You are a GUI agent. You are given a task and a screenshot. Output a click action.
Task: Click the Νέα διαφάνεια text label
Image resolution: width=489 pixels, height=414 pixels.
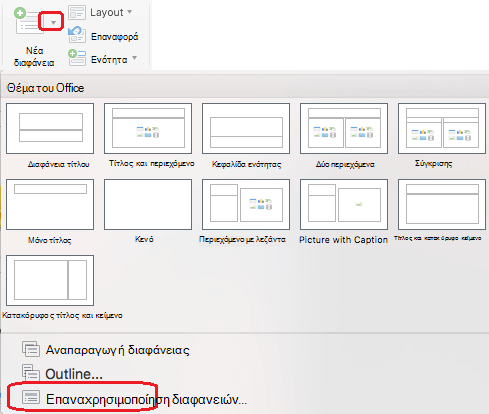pyautogui.click(x=34, y=57)
